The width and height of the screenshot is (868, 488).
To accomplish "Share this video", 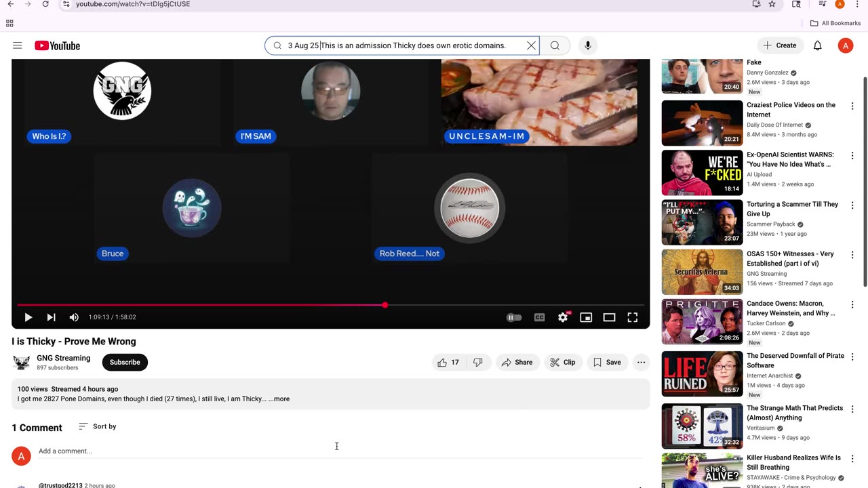I will pyautogui.click(x=517, y=363).
